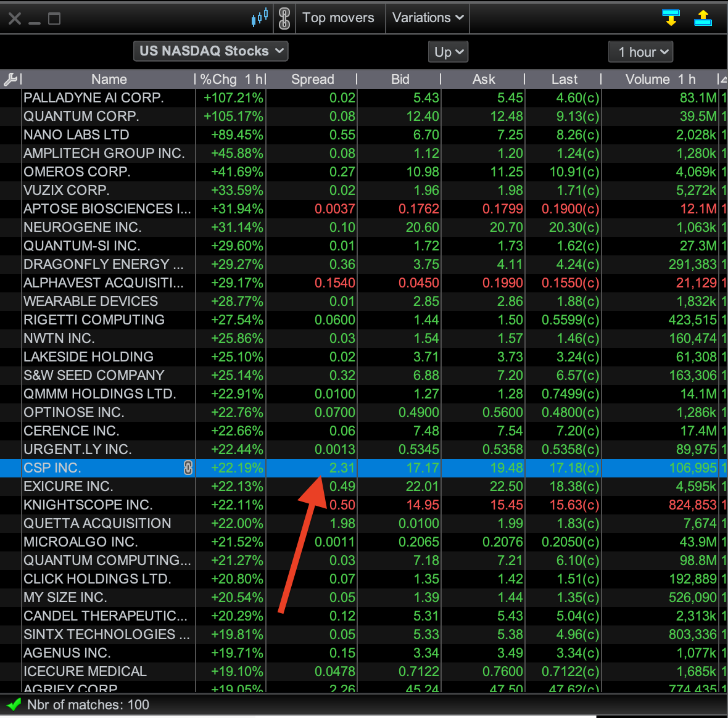
Task: Click the Nbr of matches: 100 status
Action: [88, 705]
